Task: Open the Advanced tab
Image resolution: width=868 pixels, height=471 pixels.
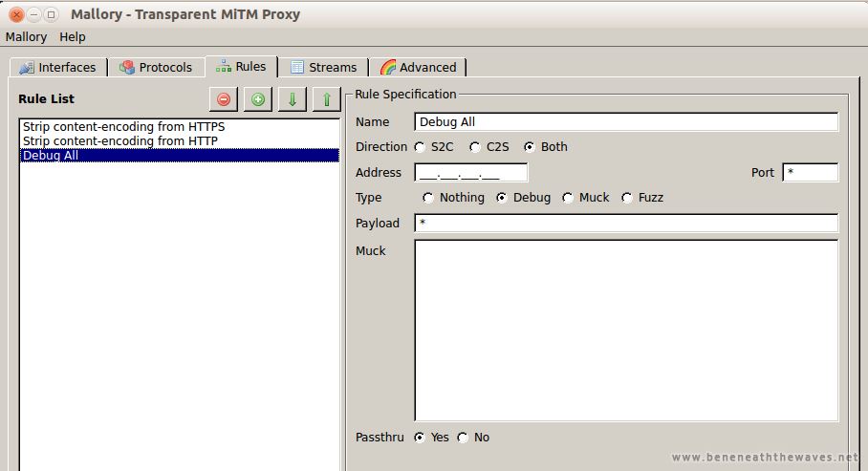Action: [418, 68]
